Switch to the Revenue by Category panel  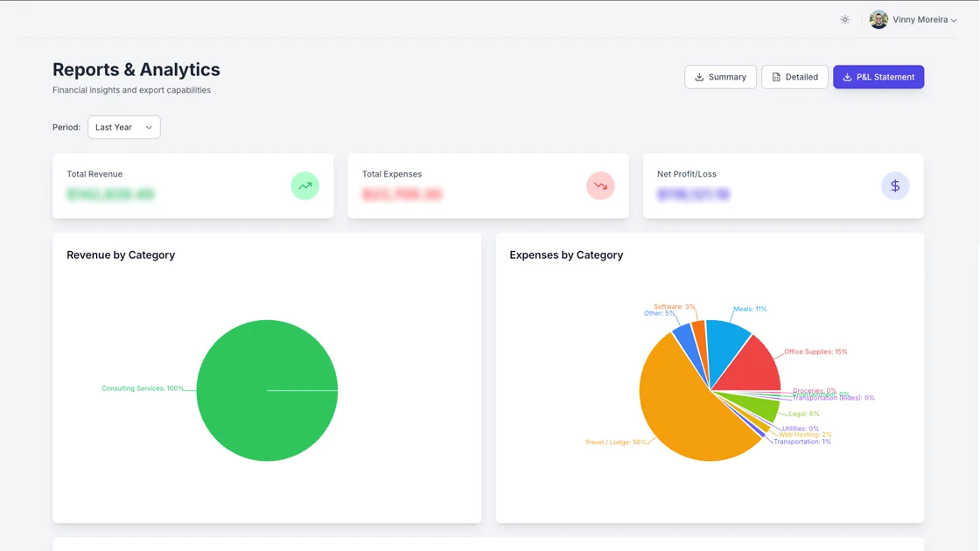click(121, 255)
